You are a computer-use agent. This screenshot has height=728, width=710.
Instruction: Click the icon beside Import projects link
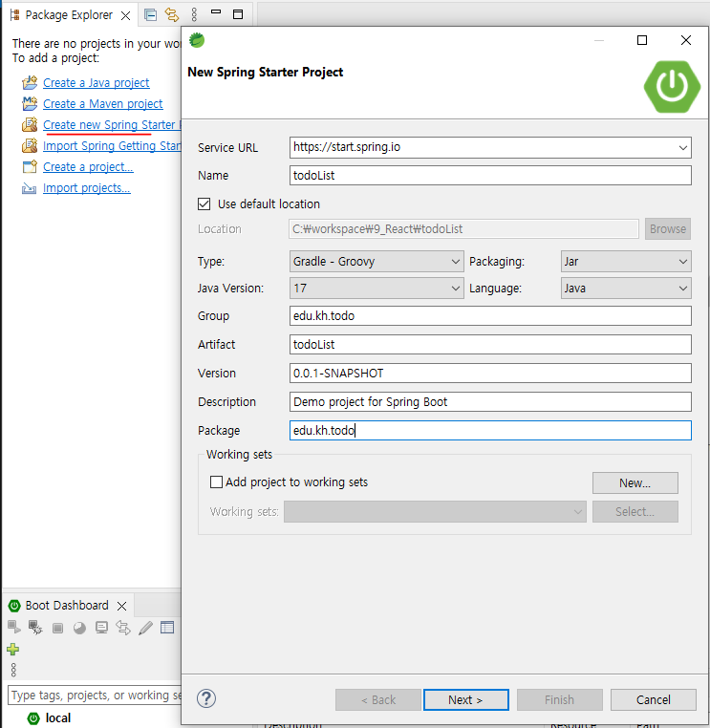tap(30, 188)
